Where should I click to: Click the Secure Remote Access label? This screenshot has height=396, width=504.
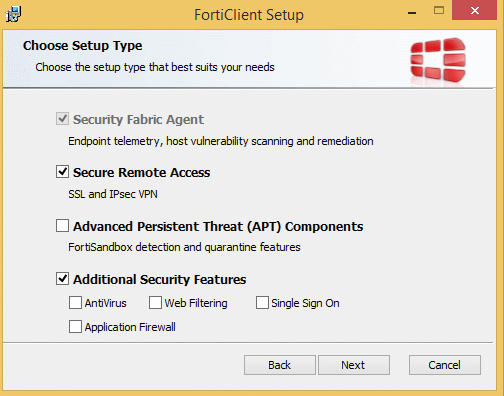[142, 173]
